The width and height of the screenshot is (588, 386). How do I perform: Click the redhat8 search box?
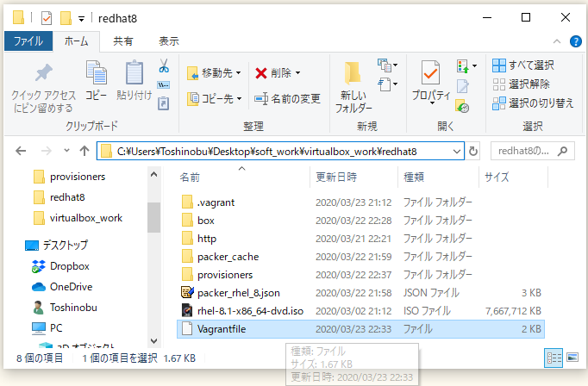pos(533,151)
